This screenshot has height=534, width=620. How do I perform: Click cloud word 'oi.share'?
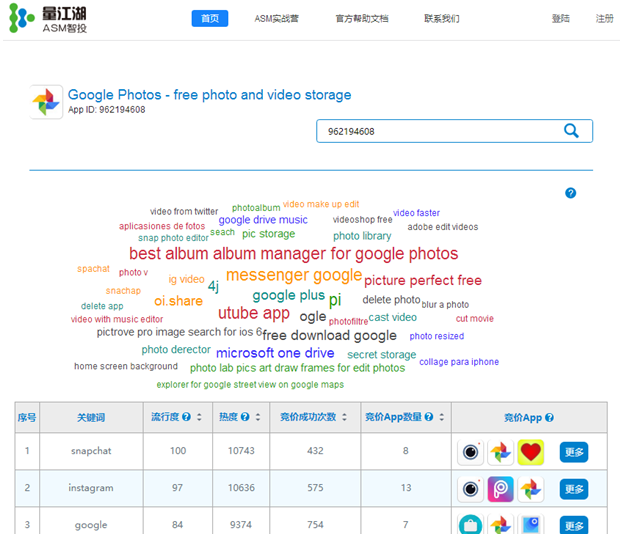click(178, 301)
